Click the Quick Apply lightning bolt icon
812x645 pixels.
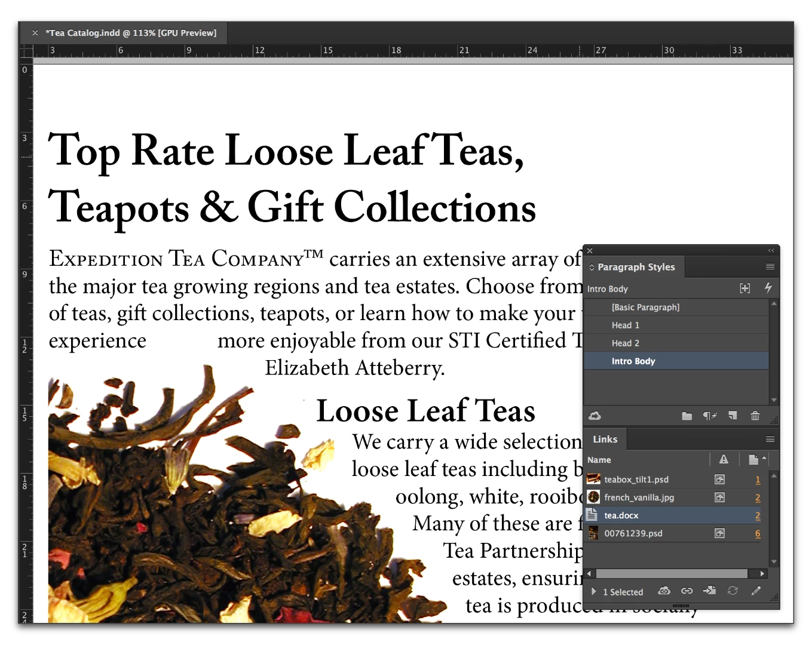[x=768, y=288]
